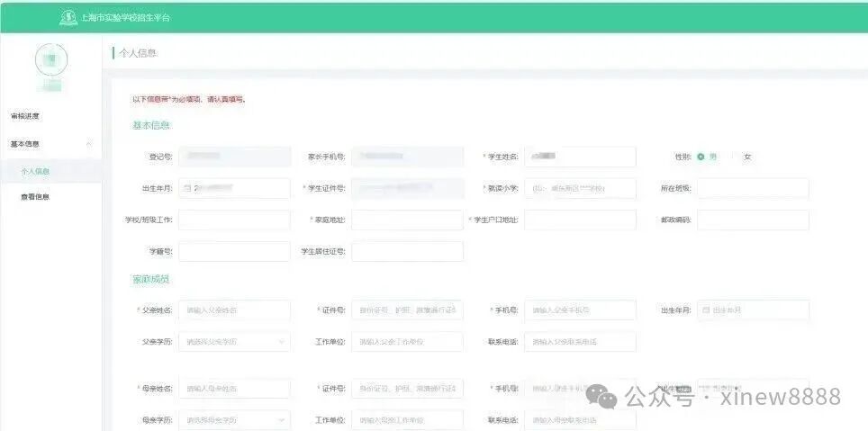Focus the father's 手机号 input field
The width and height of the screenshot is (868, 431).
pyautogui.click(x=579, y=310)
